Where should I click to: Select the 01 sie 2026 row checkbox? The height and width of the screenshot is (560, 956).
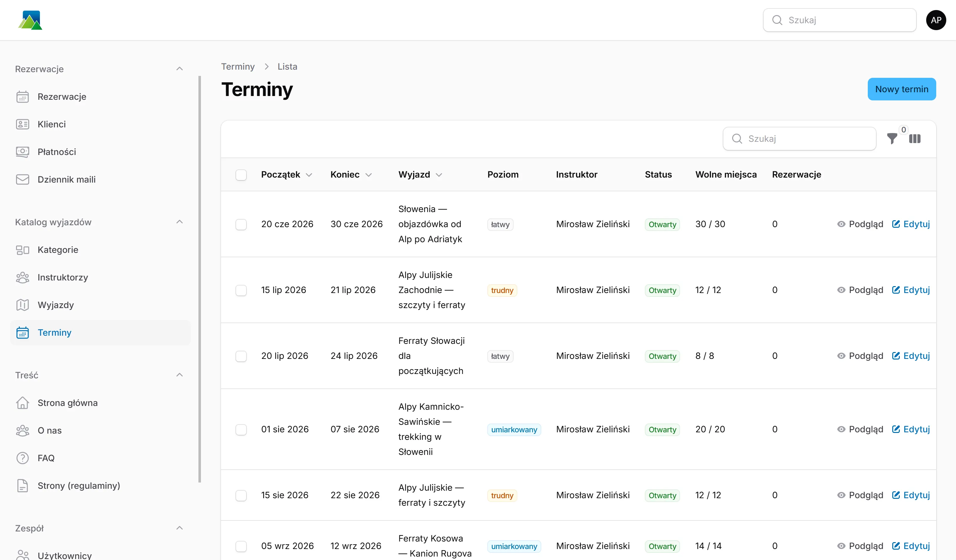pyautogui.click(x=241, y=429)
